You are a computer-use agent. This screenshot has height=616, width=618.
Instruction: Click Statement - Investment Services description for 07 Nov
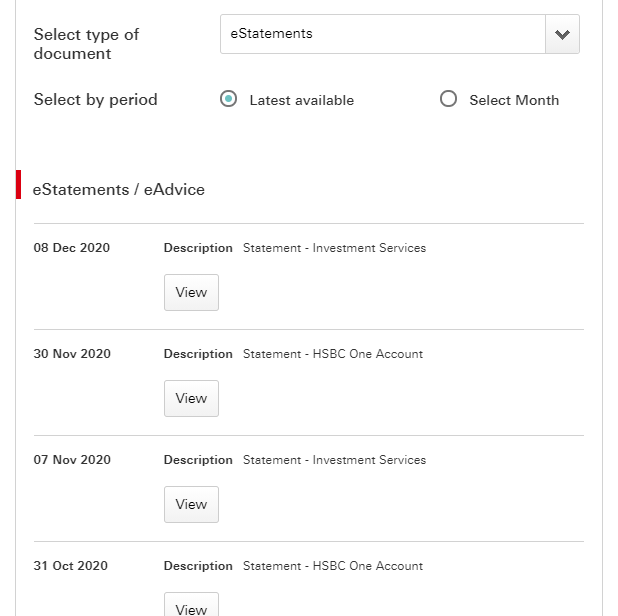(x=335, y=460)
